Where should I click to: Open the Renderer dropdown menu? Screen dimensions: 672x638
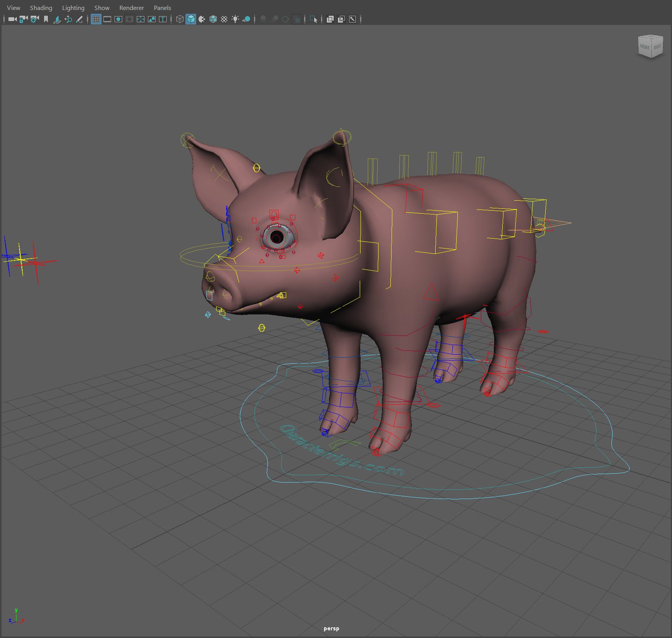131,8
